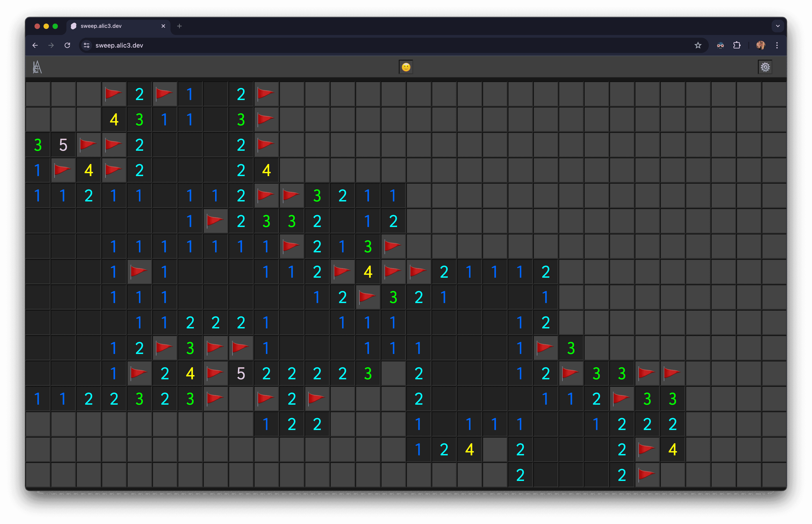Expand the tab search chevron
The image size is (812, 524).
[778, 26]
